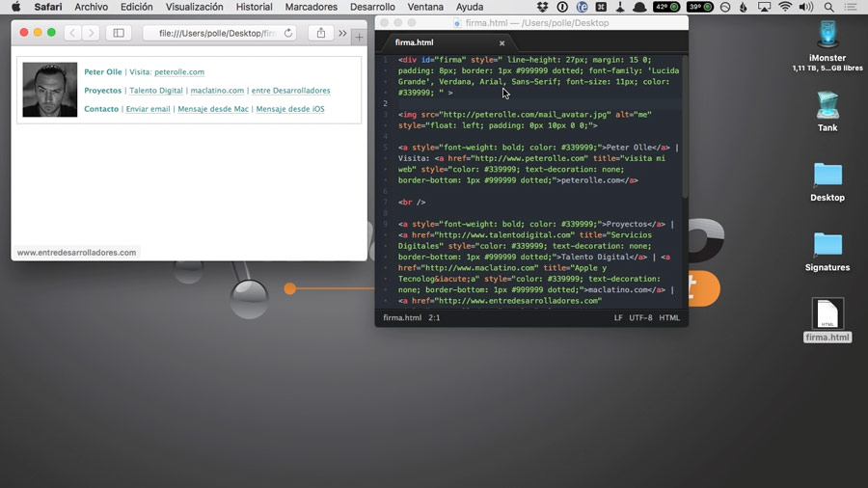This screenshot has height=488, width=868.
Task: Open the AirPlay display menu
Action: [764, 7]
